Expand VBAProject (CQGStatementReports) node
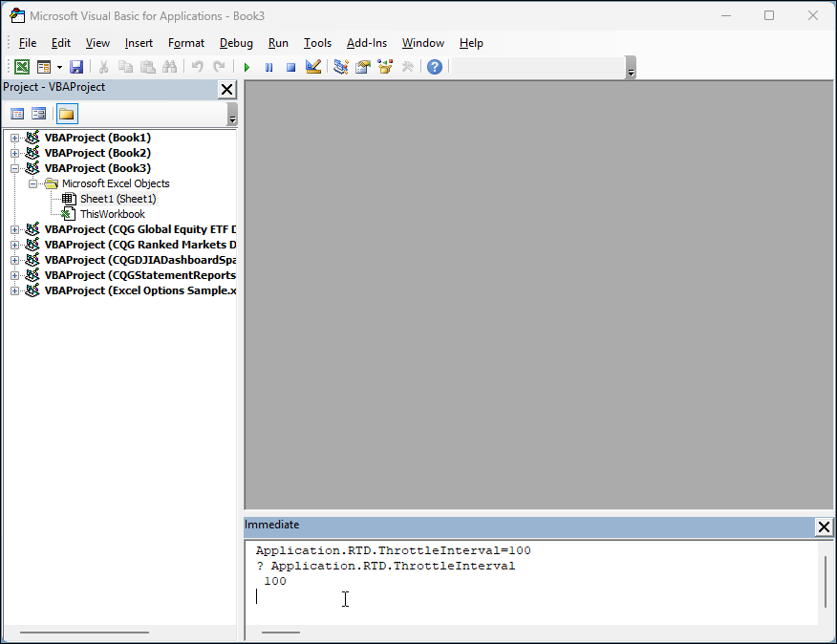This screenshot has height=644, width=837. tap(15, 275)
